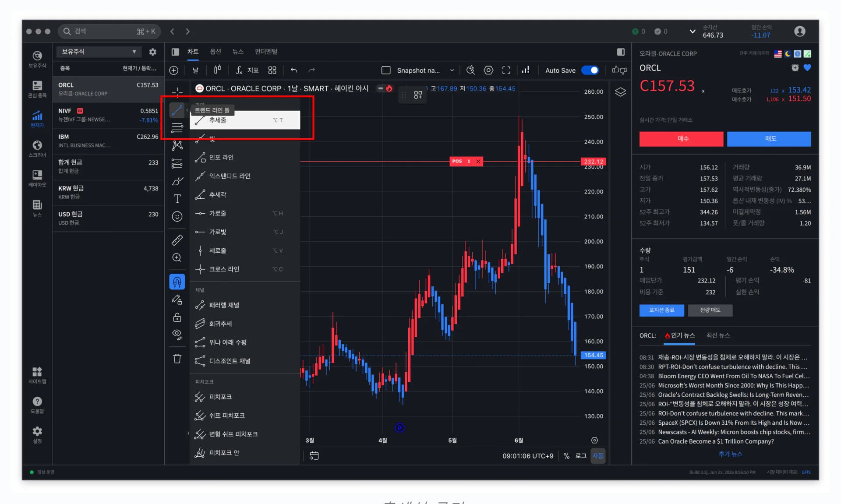841x504 pixels.
Task: Select the chart patterns drawing tool
Action: [177, 145]
